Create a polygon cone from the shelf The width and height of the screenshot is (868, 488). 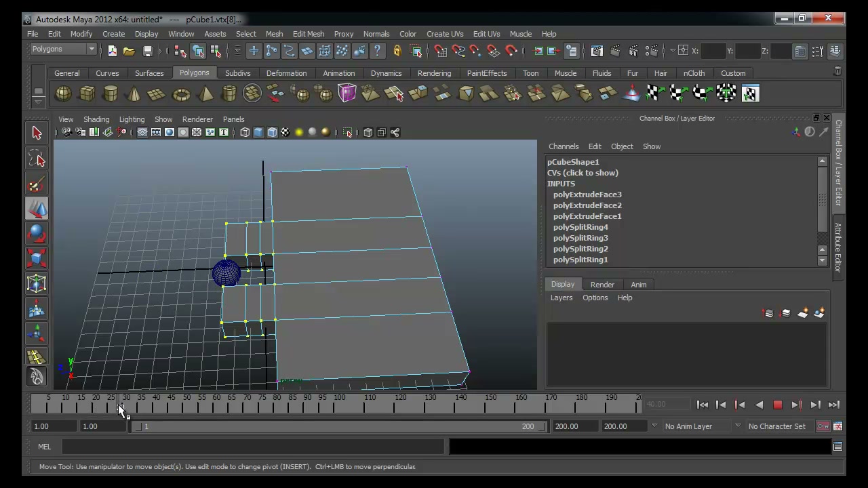coord(134,94)
